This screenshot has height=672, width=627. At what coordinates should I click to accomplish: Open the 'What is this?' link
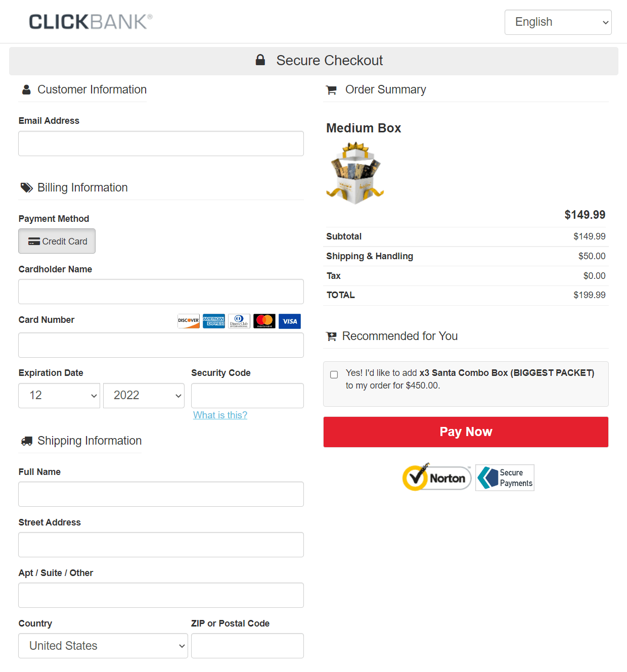(220, 415)
